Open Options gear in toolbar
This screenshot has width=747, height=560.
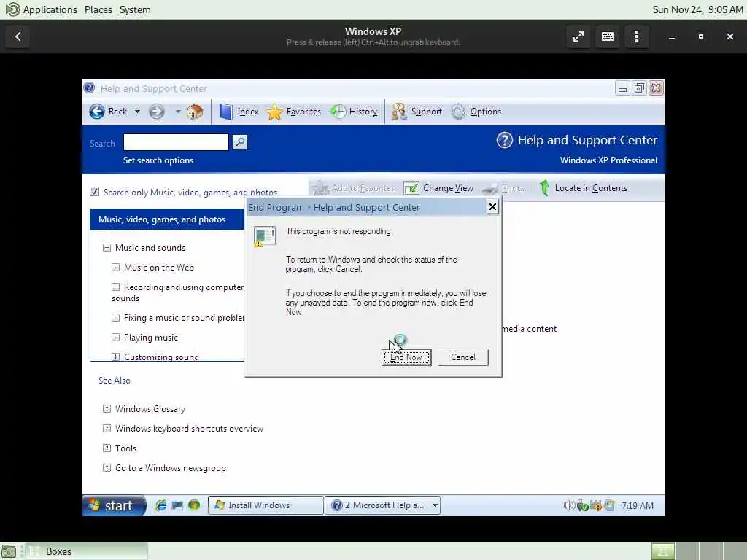click(458, 112)
